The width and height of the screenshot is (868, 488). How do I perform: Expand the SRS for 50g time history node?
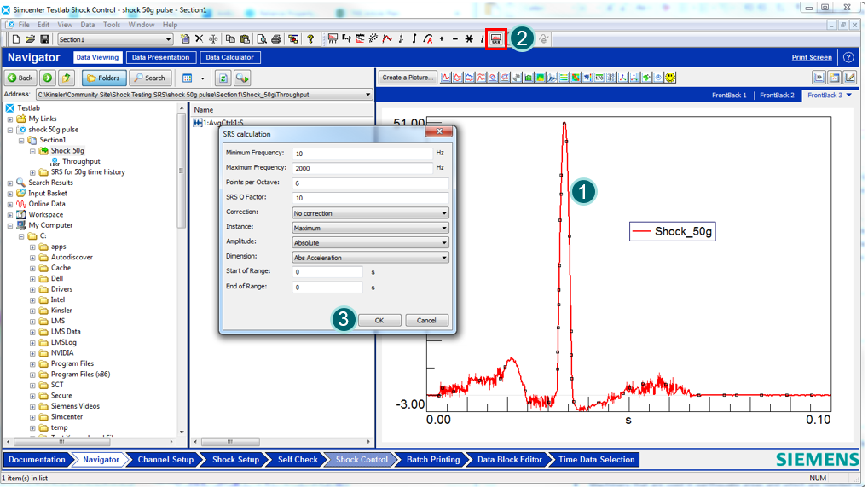pyautogui.click(x=33, y=172)
